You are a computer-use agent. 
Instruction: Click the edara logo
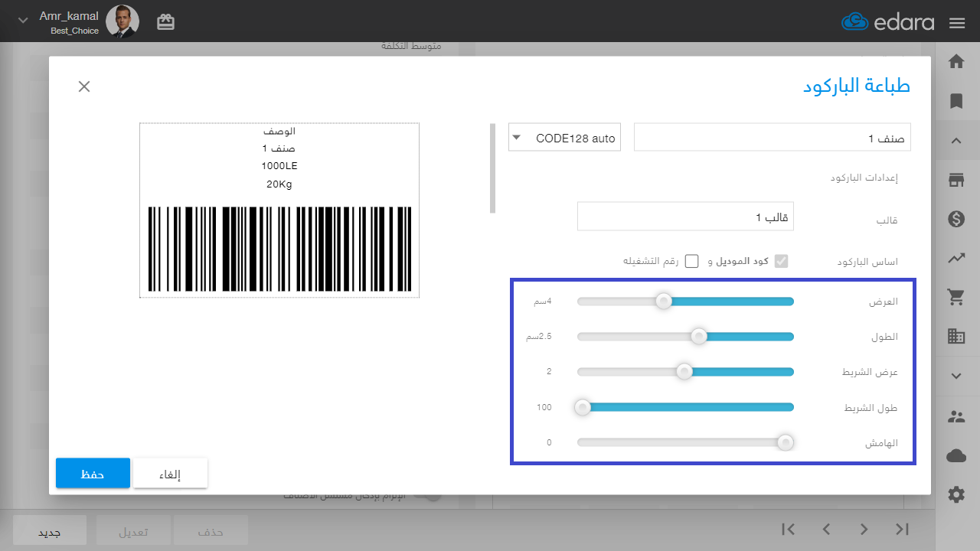tap(888, 22)
